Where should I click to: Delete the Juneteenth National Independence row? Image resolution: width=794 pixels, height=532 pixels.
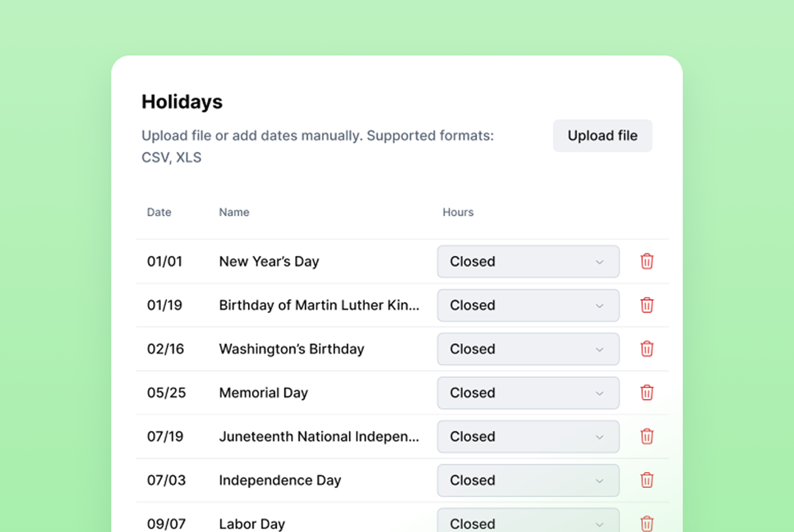(x=647, y=436)
